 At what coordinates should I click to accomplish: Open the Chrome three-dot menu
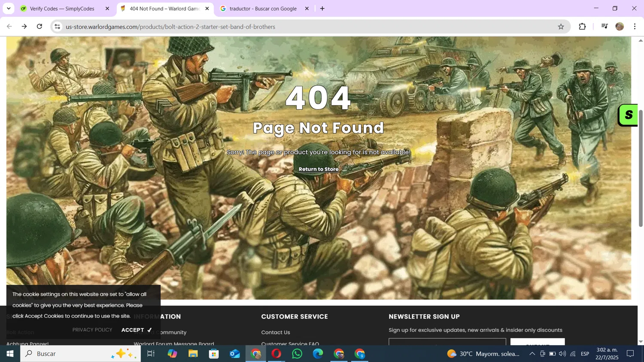coord(635,27)
